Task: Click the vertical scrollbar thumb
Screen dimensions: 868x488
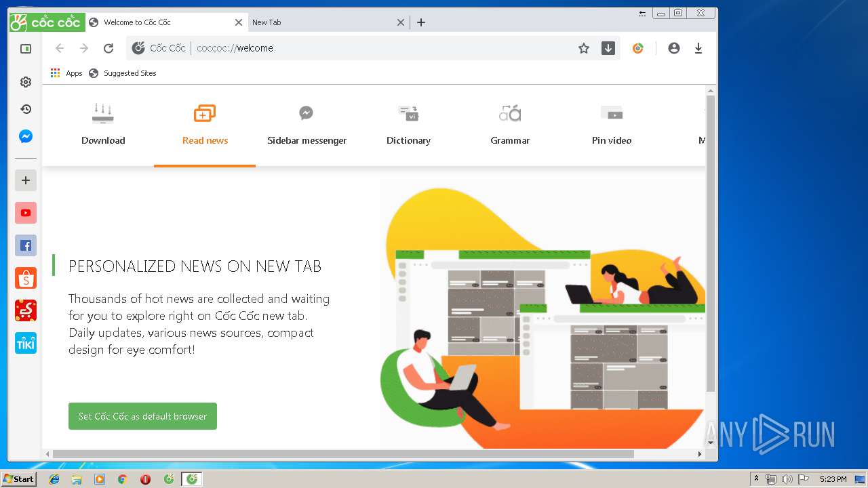Action: (711, 244)
